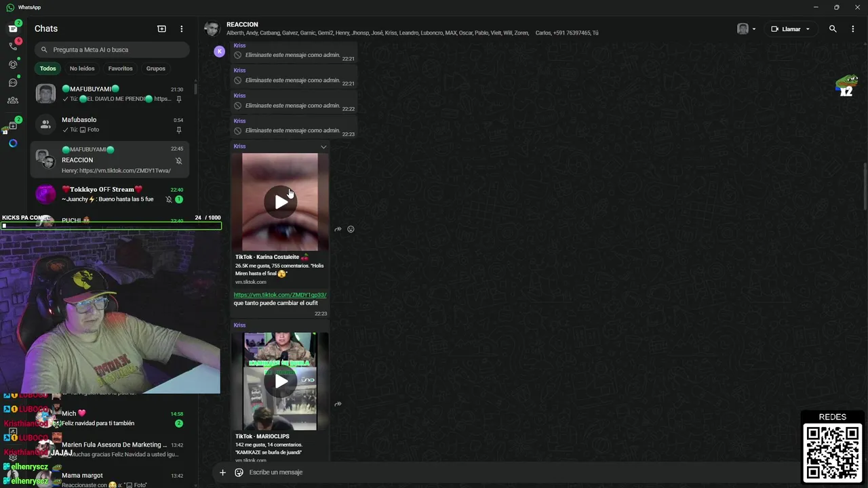This screenshot has height=488, width=868.
Task: Click the Kriss purple avatar
Action: pyautogui.click(x=219, y=51)
